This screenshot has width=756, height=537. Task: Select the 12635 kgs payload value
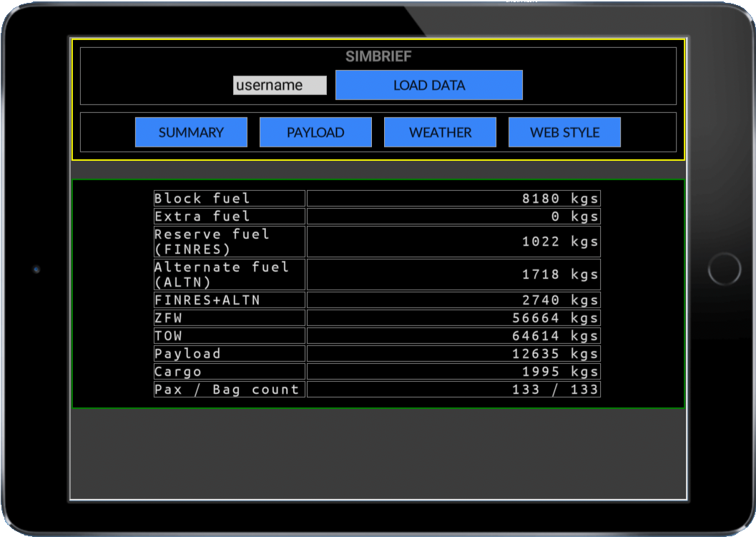point(555,353)
